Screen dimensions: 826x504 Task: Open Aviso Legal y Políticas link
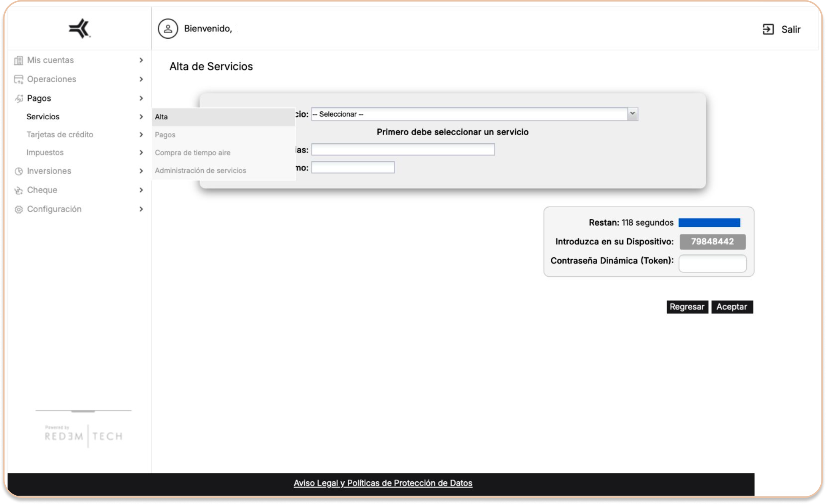(x=383, y=483)
